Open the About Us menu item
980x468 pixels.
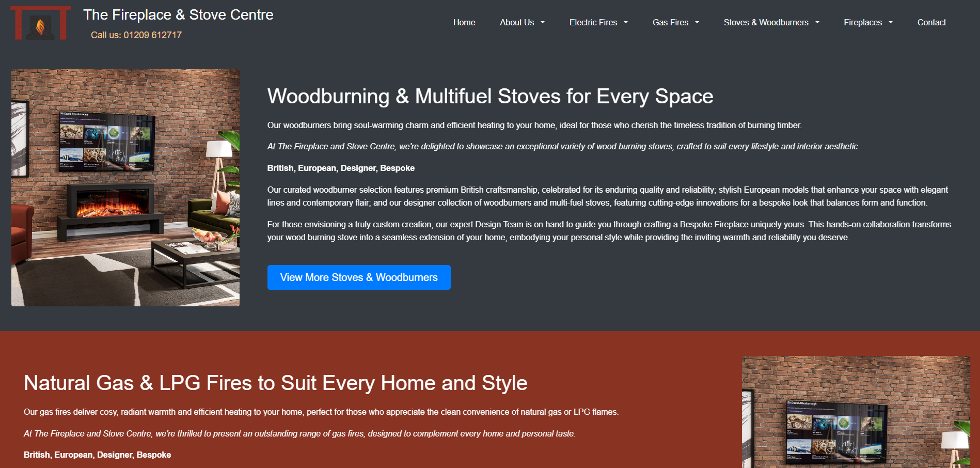(x=516, y=22)
